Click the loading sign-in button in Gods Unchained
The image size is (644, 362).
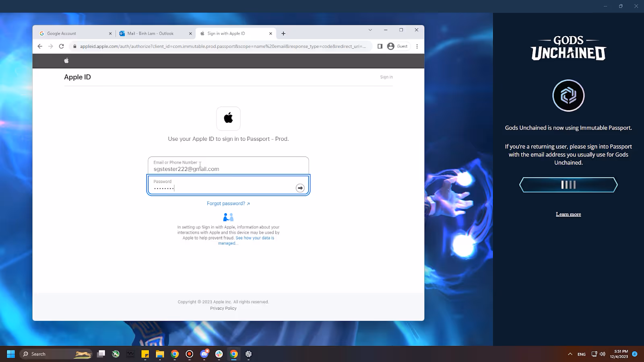coord(568,185)
